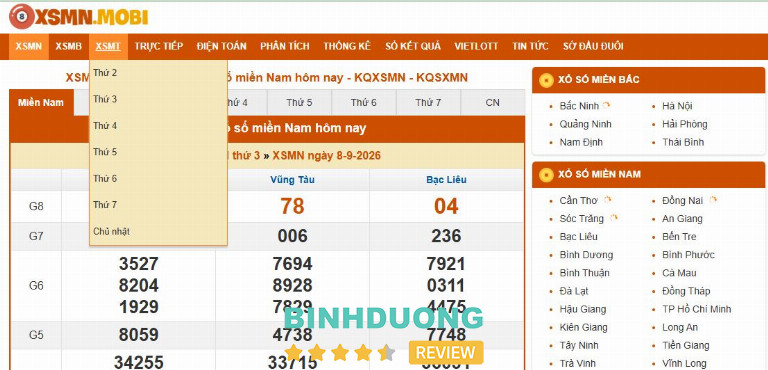Open Cà Mau lottery link

coord(679,273)
